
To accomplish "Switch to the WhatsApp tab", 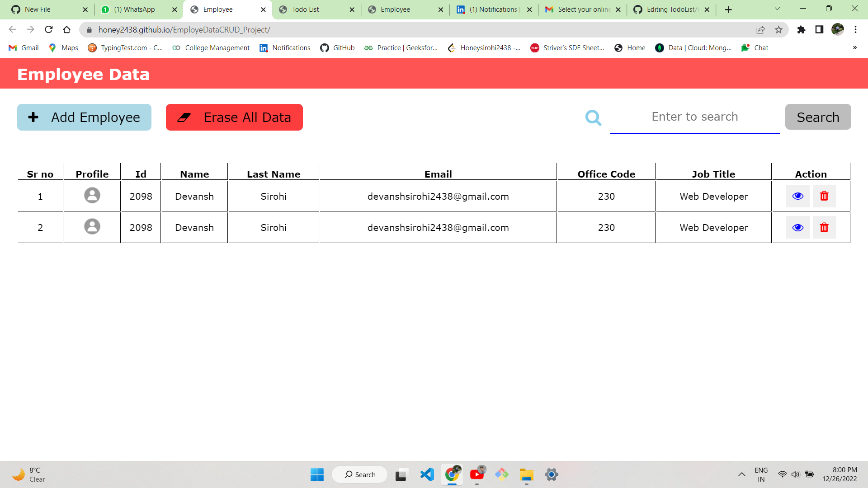I will pos(134,9).
